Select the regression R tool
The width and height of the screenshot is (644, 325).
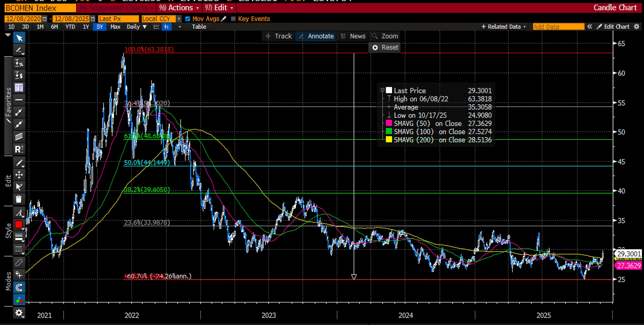coord(19,149)
